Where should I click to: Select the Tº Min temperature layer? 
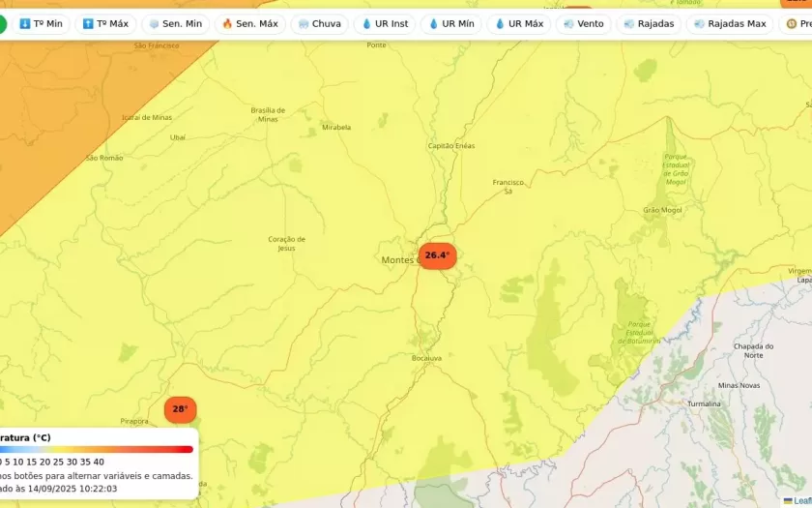[41, 23]
